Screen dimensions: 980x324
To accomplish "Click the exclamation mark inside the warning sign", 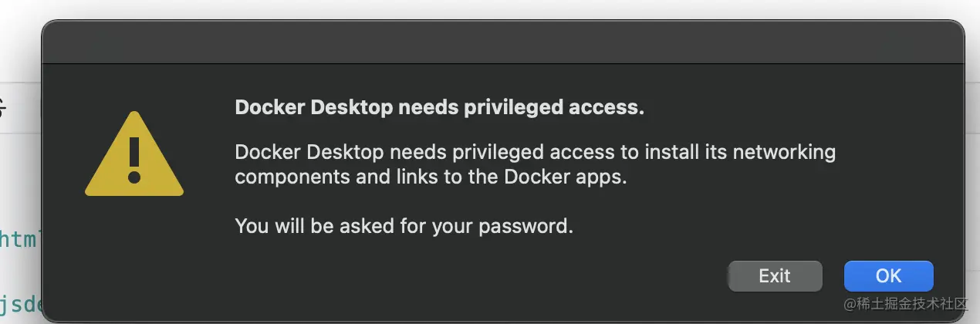I will coord(134,160).
